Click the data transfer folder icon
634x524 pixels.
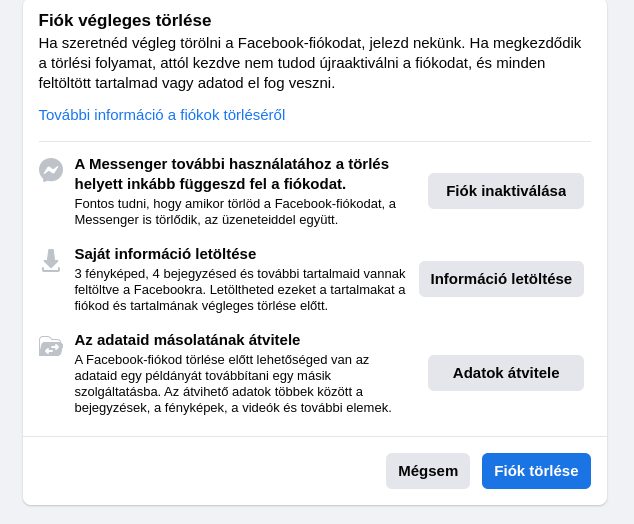pyautogui.click(x=51, y=346)
